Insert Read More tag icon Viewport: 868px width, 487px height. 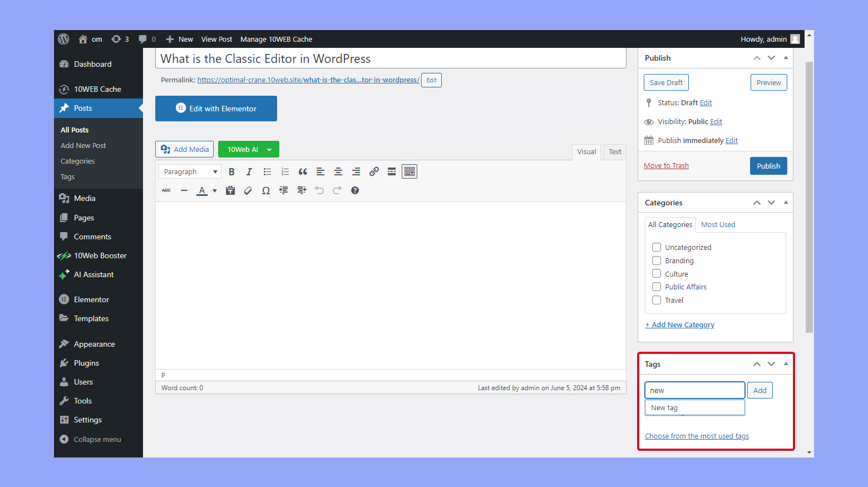point(392,171)
